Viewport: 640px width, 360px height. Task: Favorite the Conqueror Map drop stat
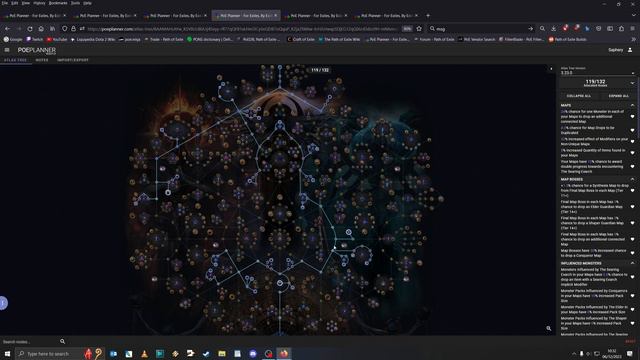(x=632, y=253)
